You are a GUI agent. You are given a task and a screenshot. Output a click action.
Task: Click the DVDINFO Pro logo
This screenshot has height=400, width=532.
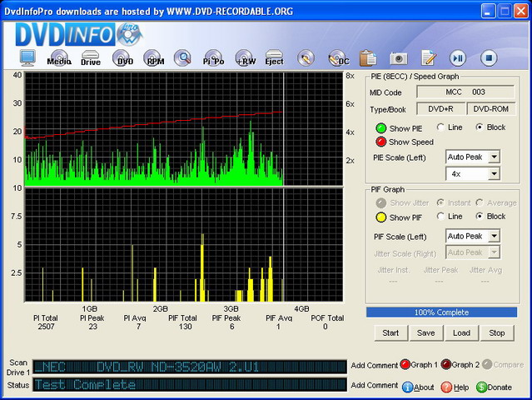point(78,34)
